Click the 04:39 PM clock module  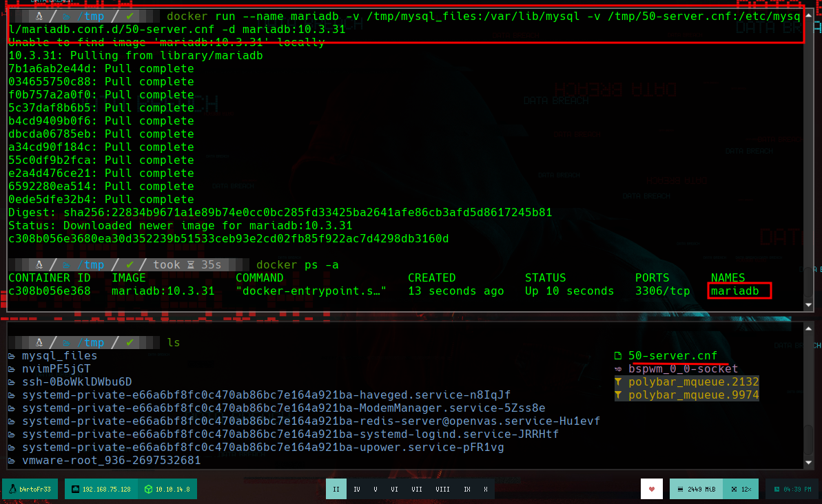point(792,489)
